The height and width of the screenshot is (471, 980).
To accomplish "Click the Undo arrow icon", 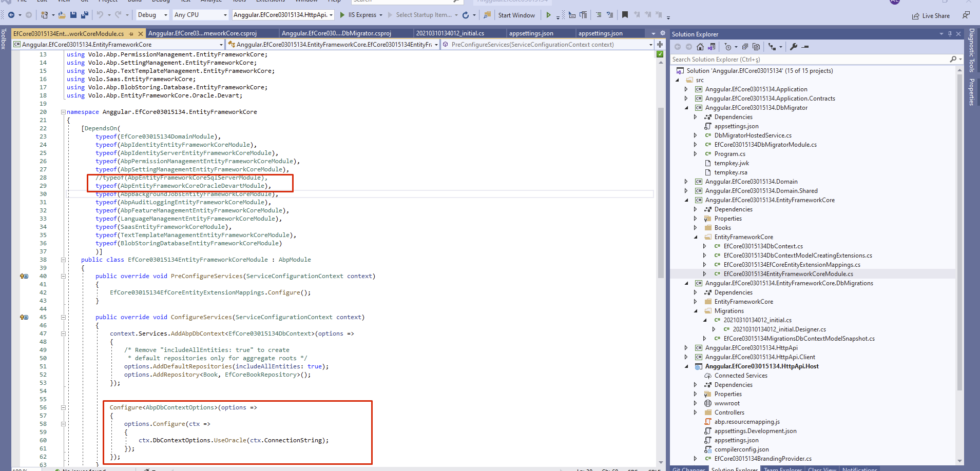I will tap(100, 15).
